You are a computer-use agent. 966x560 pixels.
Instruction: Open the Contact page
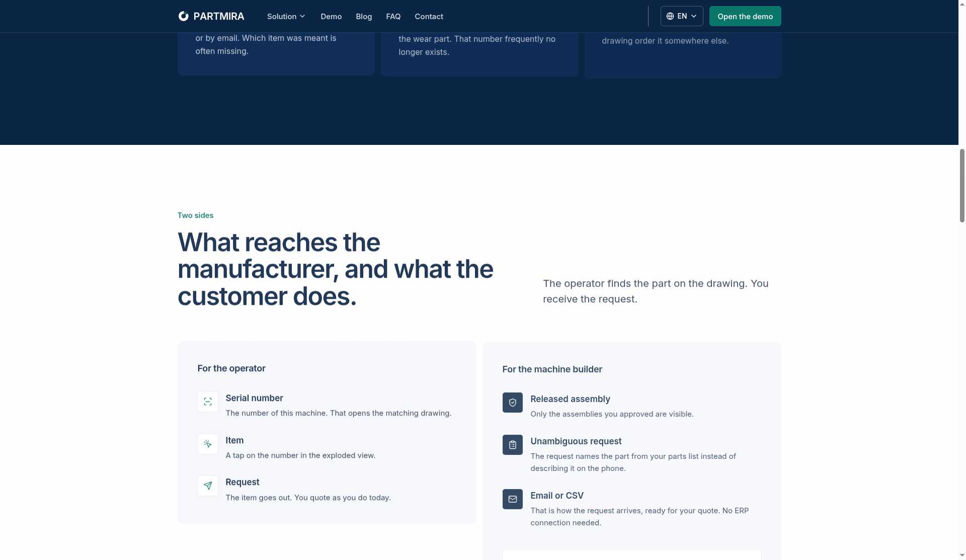pos(429,16)
